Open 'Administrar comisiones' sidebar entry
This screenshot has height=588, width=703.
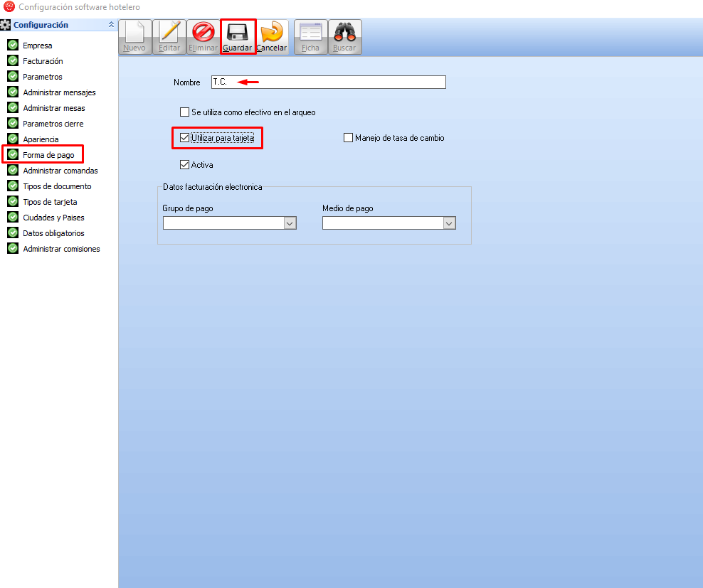[x=61, y=249]
